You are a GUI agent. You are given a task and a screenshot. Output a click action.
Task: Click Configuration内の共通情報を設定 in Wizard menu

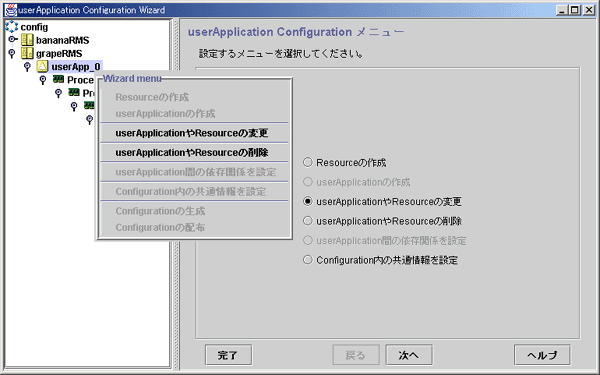[x=194, y=192]
